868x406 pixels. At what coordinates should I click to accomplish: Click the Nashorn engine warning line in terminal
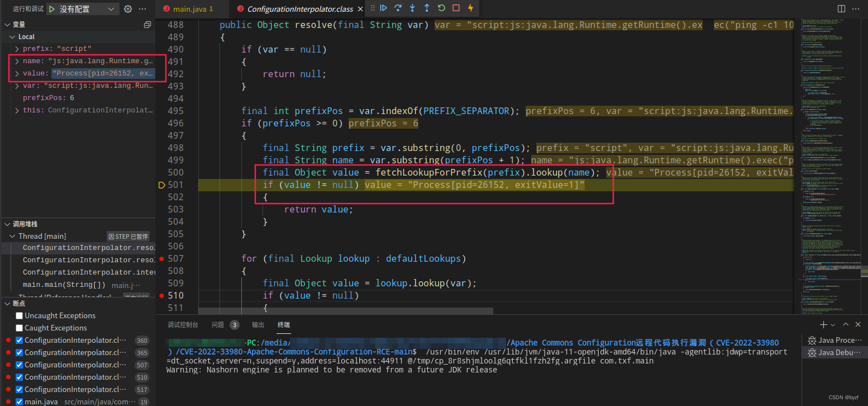(x=332, y=370)
